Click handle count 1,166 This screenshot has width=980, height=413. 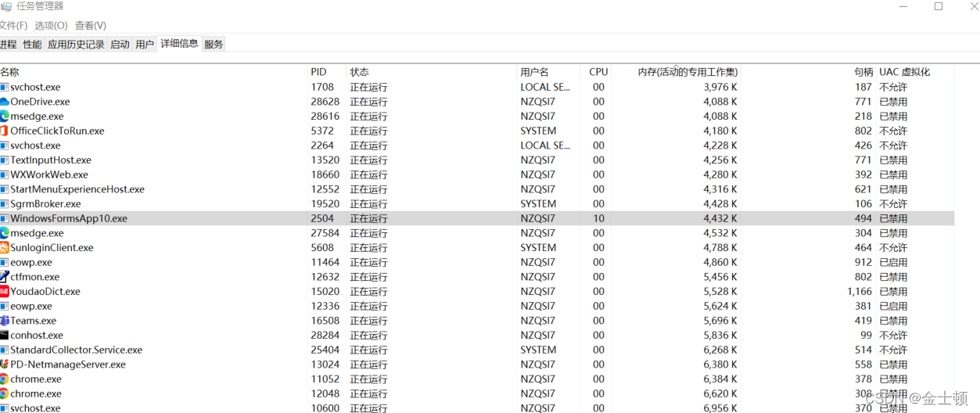859,292
